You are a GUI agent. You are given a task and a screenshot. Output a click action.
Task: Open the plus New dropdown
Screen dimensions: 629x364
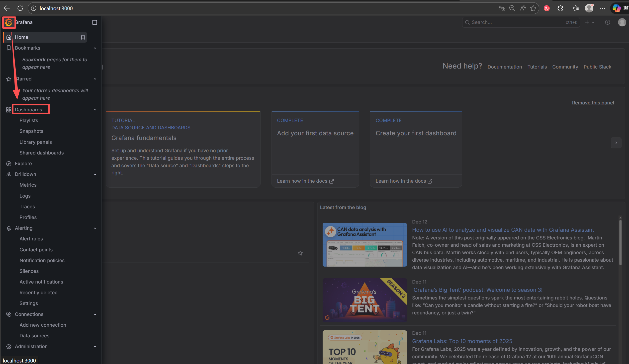click(x=590, y=22)
